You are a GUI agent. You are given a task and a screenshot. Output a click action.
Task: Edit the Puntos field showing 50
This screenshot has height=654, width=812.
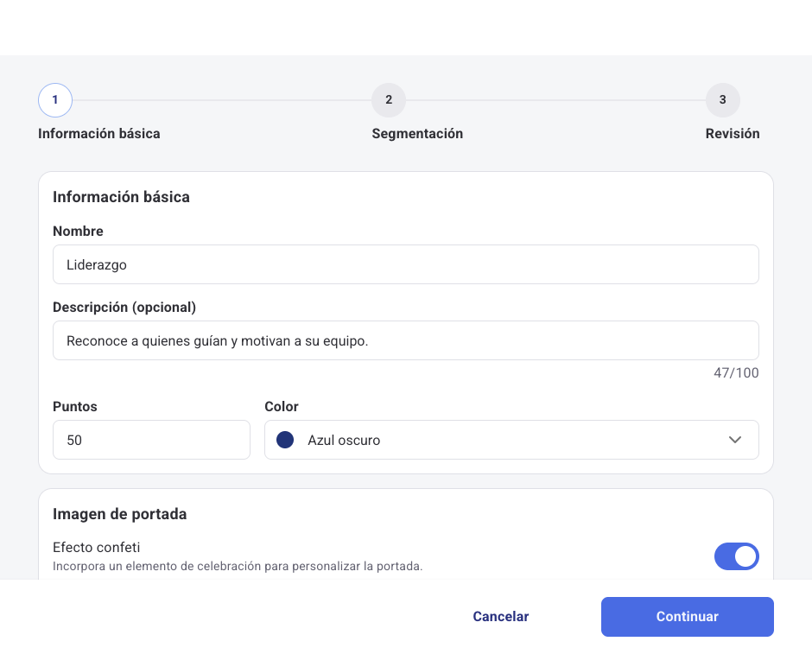coord(151,440)
